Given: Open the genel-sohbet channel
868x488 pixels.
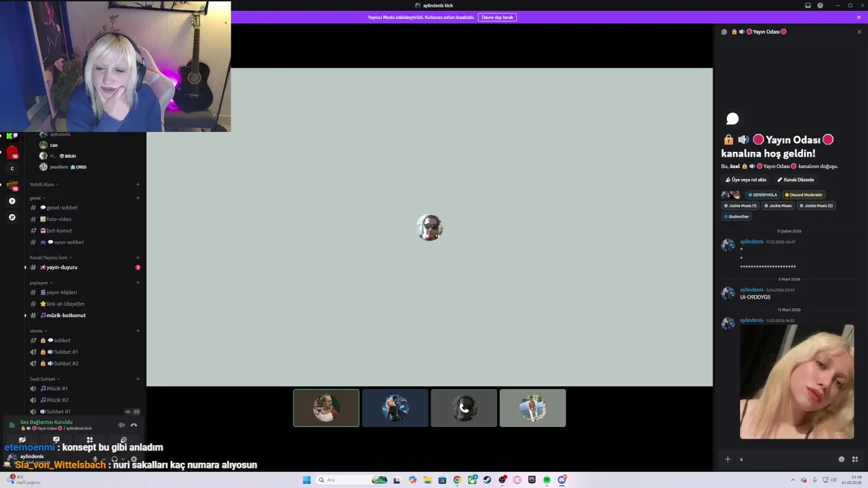Looking at the screenshot, I should (58, 207).
